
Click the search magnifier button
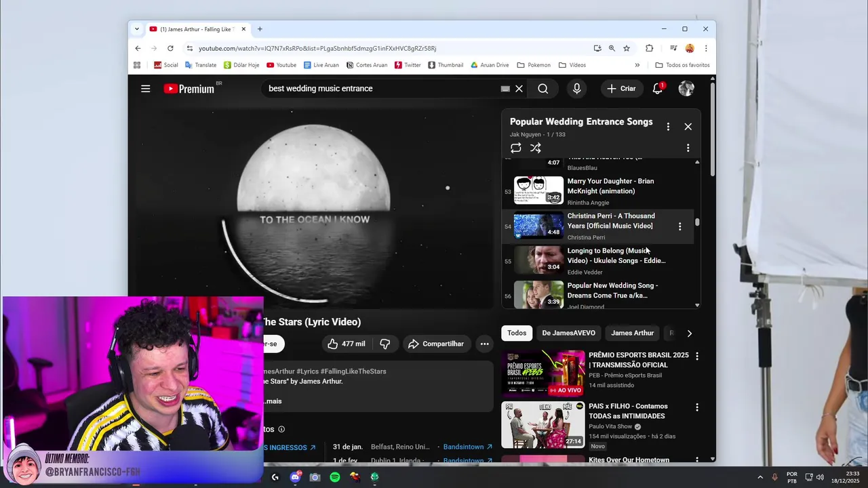543,89
